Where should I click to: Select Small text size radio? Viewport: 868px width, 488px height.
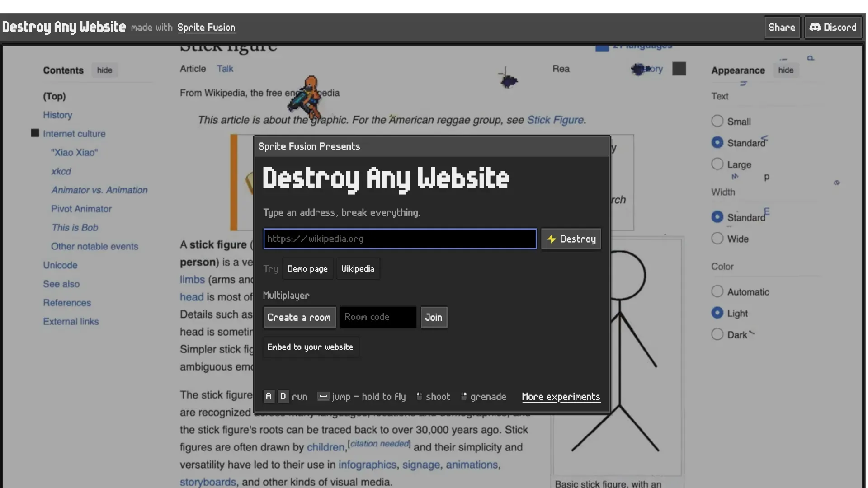tap(717, 121)
